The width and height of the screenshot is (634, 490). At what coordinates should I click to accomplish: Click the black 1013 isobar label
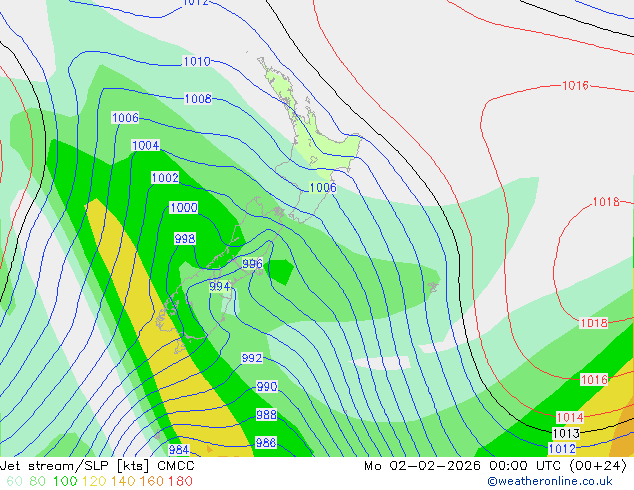tap(566, 434)
